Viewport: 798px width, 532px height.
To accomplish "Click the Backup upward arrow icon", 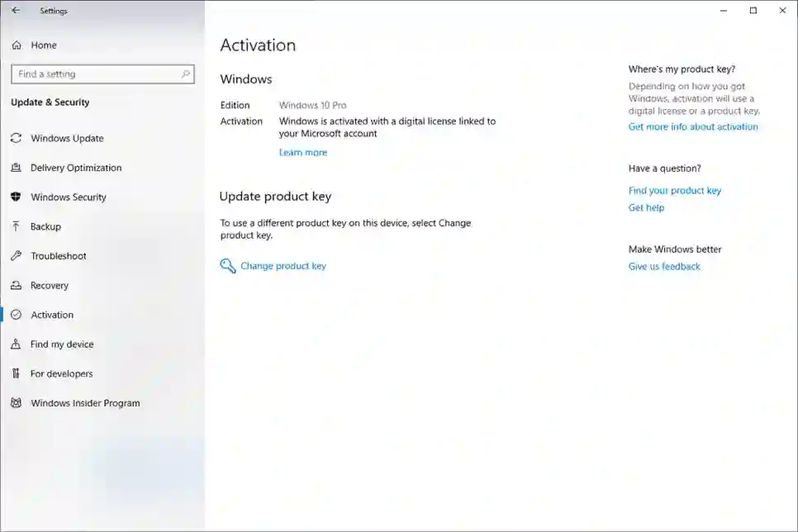I will [17, 226].
